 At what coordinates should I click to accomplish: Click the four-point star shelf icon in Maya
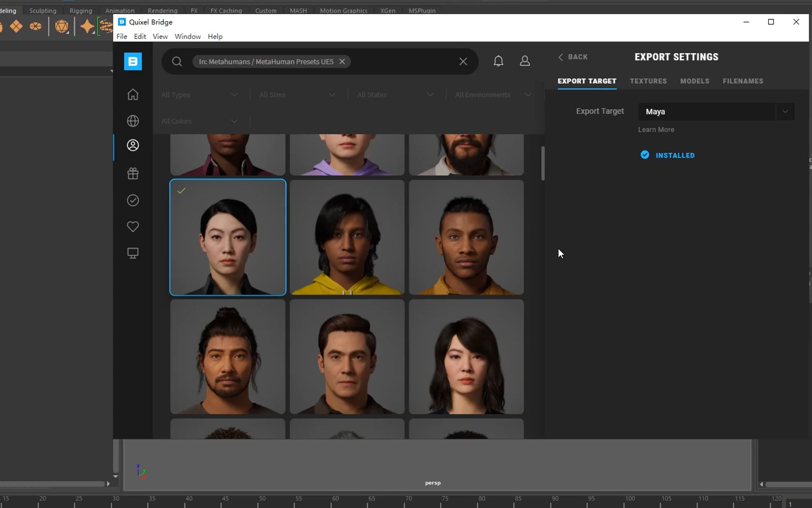[87, 26]
